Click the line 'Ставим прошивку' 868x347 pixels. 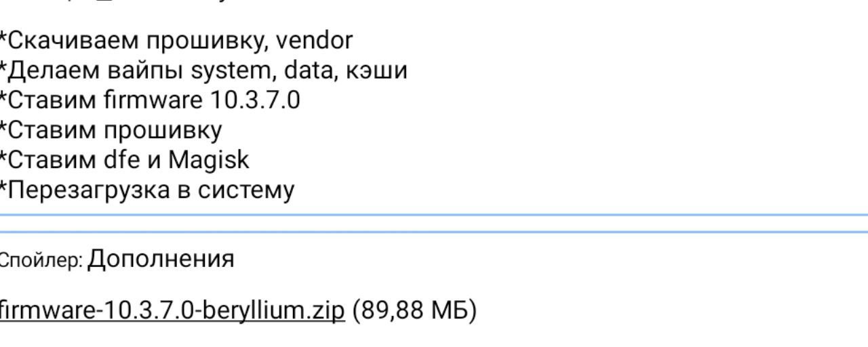[113, 130]
